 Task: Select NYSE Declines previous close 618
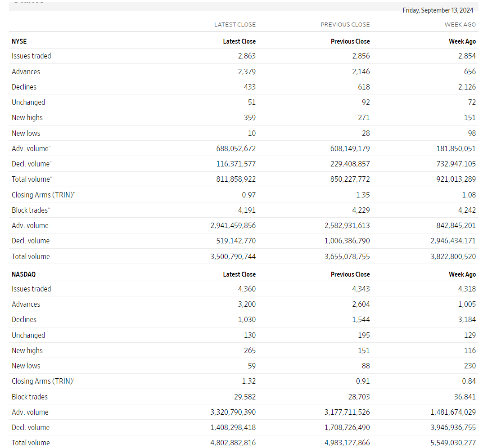(364, 87)
